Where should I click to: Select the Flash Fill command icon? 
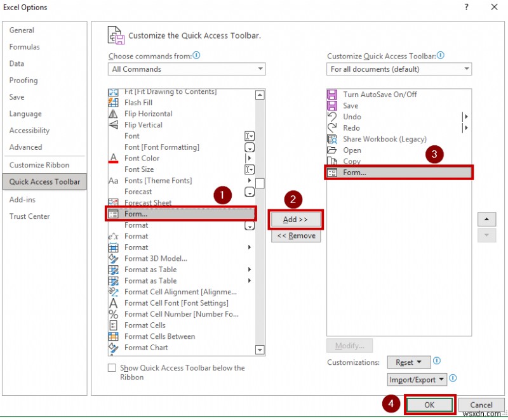115,102
